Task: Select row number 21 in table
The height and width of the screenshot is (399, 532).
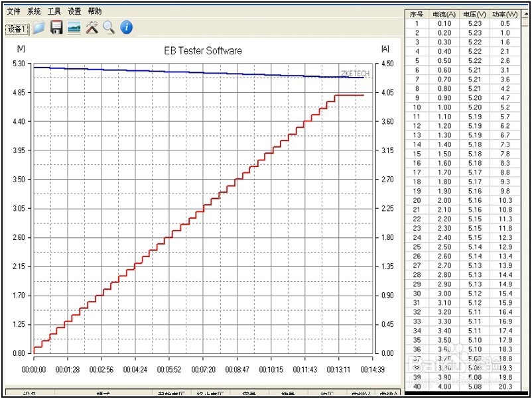Action: click(417, 210)
